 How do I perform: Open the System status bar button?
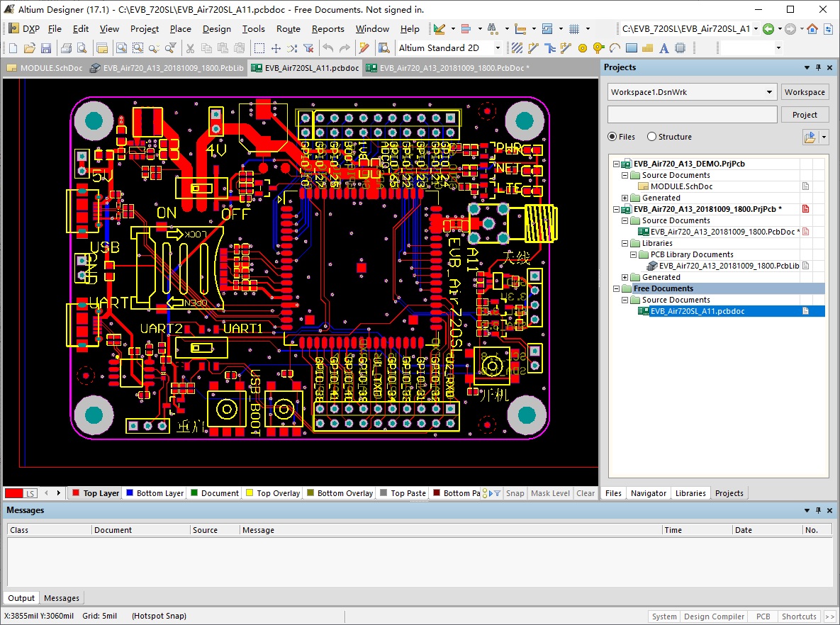pyautogui.click(x=664, y=616)
